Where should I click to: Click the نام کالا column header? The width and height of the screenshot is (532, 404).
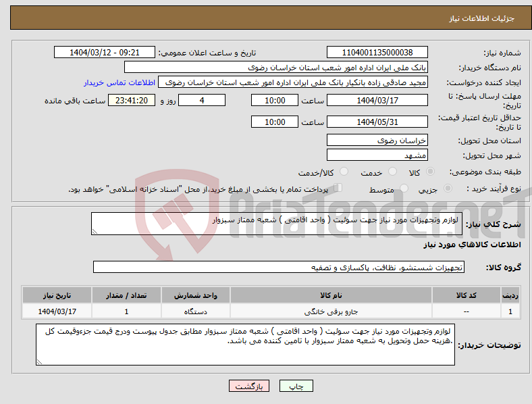click(x=331, y=295)
